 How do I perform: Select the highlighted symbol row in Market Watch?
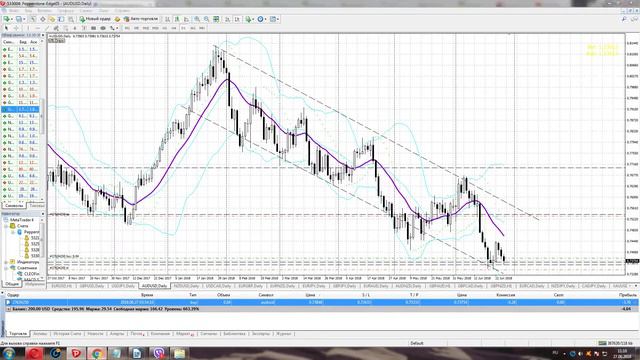pyautogui.click(x=21, y=109)
